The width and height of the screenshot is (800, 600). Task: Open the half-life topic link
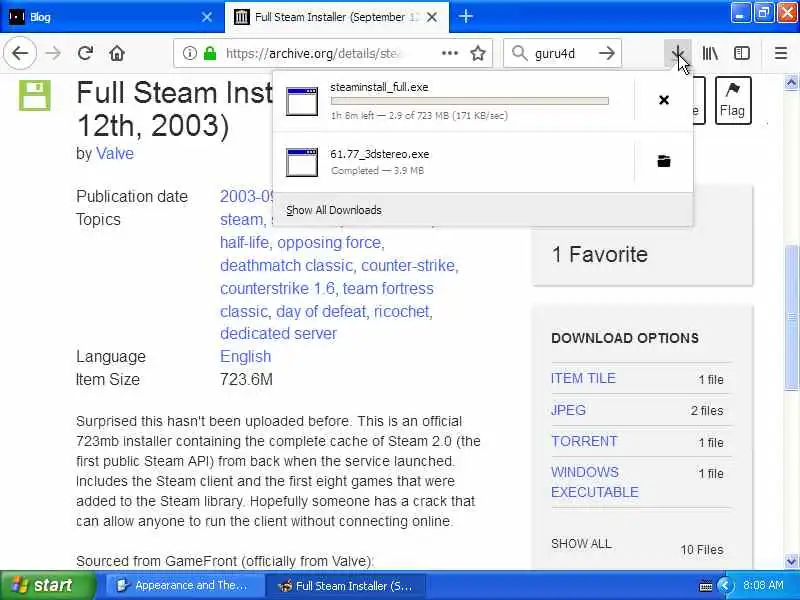[x=244, y=242]
